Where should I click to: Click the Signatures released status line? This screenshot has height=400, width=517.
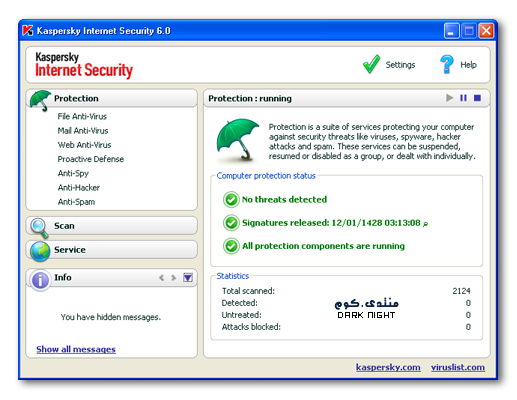click(x=335, y=223)
